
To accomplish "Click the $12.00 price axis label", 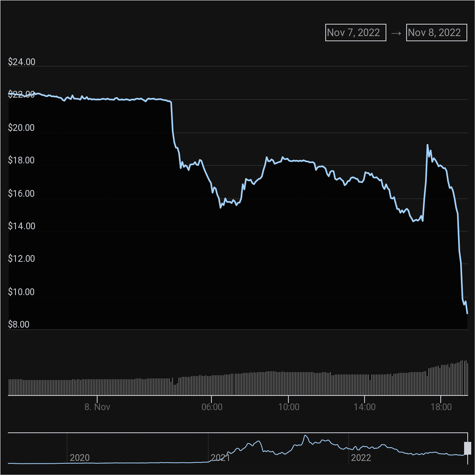I will (x=21, y=259).
